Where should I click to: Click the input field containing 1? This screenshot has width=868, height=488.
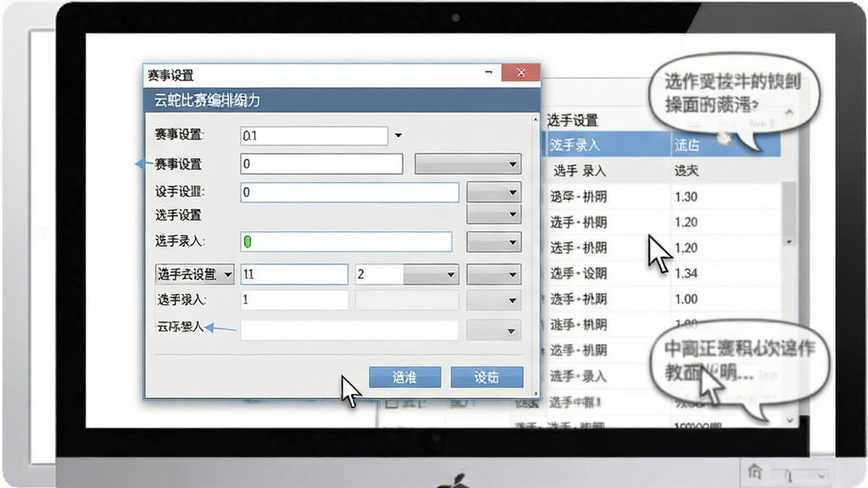294,301
